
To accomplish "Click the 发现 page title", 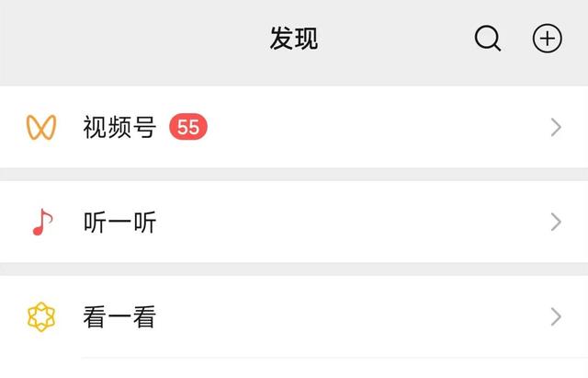I will pos(294,39).
